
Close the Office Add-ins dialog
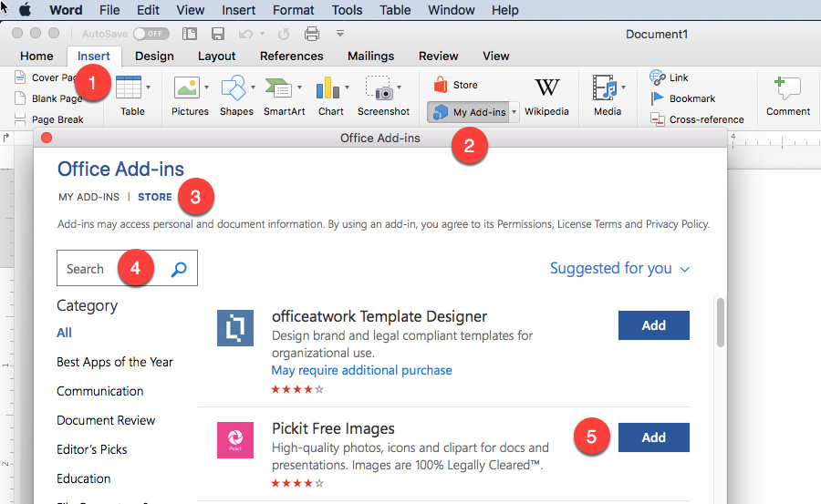pos(47,138)
